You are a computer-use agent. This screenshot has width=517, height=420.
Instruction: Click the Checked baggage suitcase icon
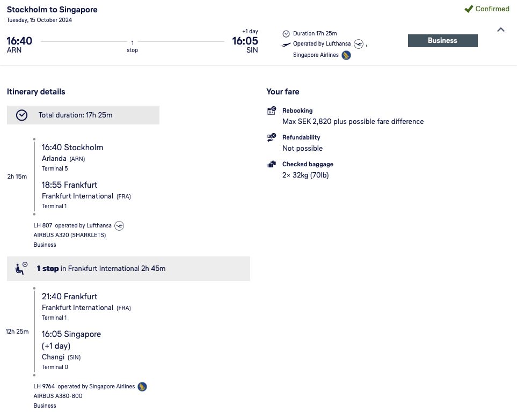[x=272, y=165]
